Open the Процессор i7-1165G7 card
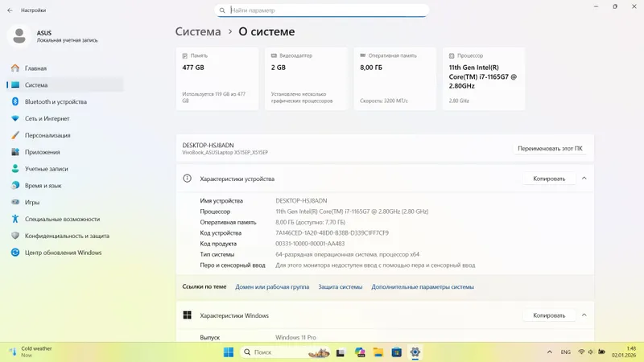This screenshot has height=362, width=644. pos(484,79)
